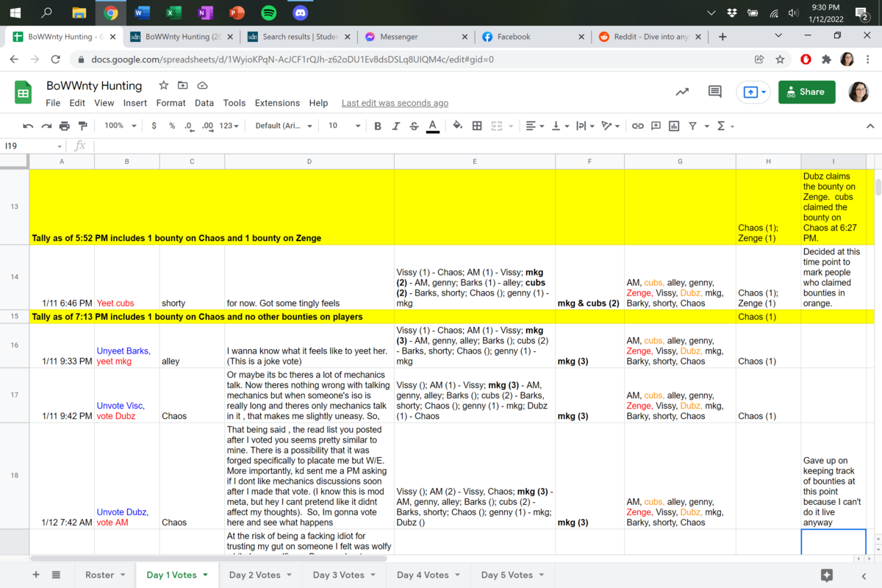
Task: Toggle italic formatting
Action: [x=396, y=126]
